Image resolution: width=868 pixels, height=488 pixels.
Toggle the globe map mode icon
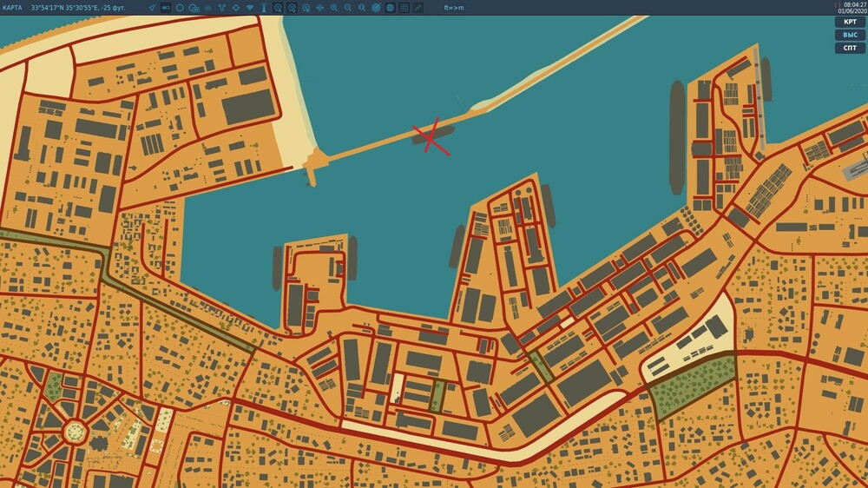[x=391, y=8]
